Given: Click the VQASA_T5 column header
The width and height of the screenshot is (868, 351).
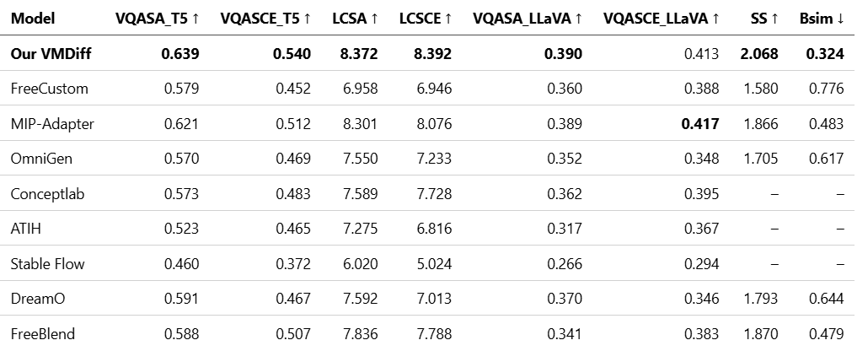Looking at the screenshot, I should [x=157, y=18].
